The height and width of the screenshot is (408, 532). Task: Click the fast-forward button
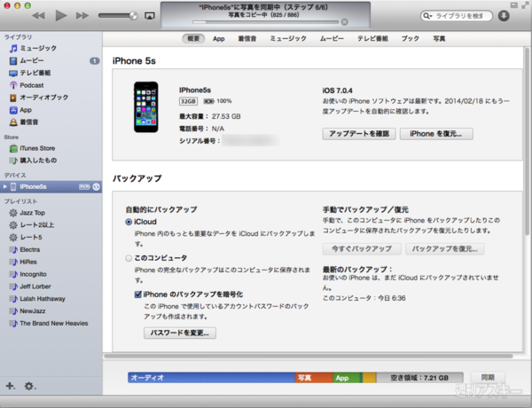click(82, 16)
